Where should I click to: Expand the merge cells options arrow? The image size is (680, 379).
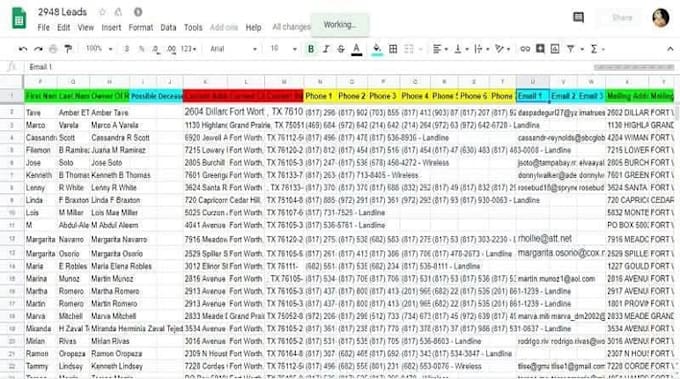click(x=420, y=49)
